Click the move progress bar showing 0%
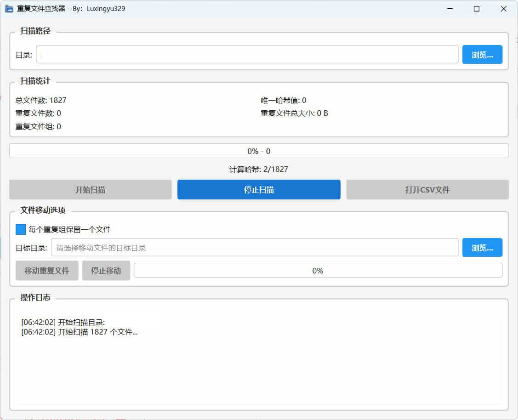The height and width of the screenshot is (420, 518). pyautogui.click(x=318, y=270)
